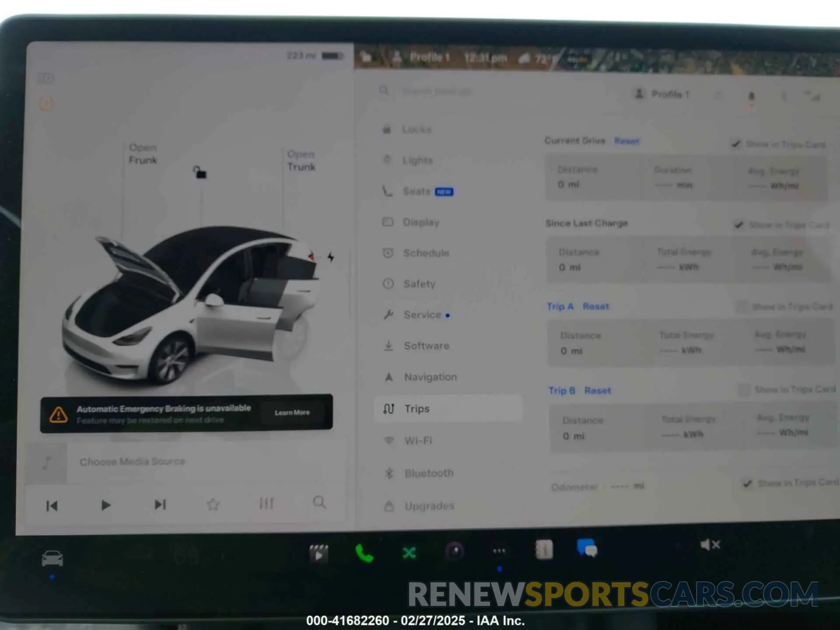Image resolution: width=840 pixels, height=630 pixels.
Task: Skip to next track
Action: click(x=160, y=504)
